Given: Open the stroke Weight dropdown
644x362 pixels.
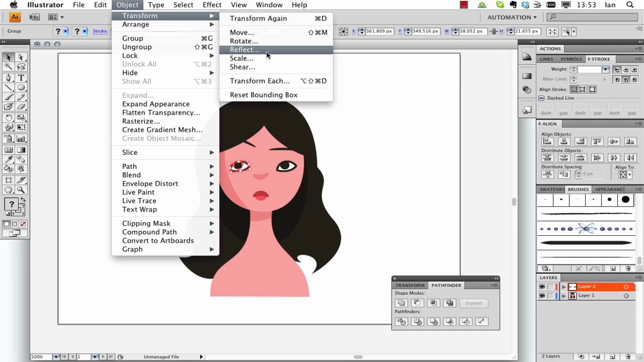Looking at the screenshot, I should coord(605,69).
